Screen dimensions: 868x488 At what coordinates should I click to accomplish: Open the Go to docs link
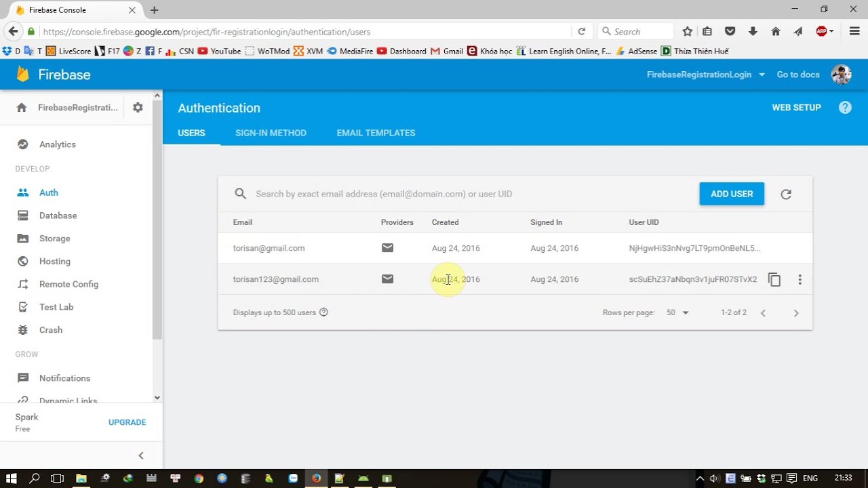[x=798, y=75]
